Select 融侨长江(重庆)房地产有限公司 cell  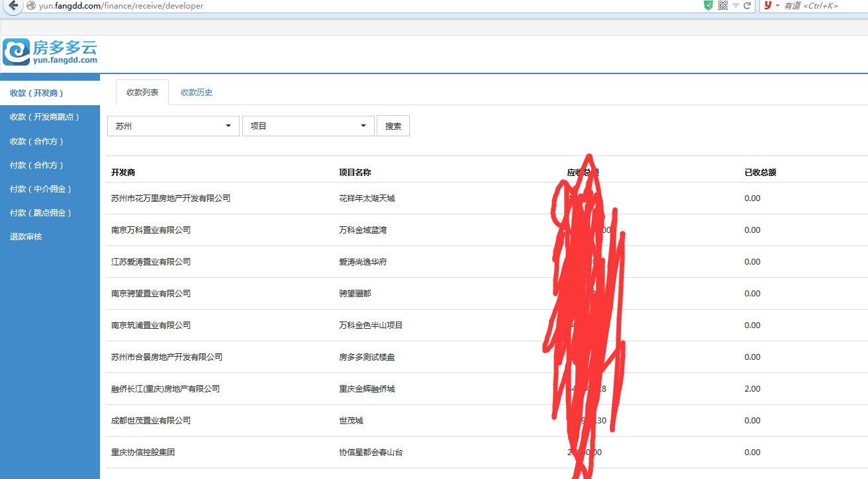click(x=166, y=388)
